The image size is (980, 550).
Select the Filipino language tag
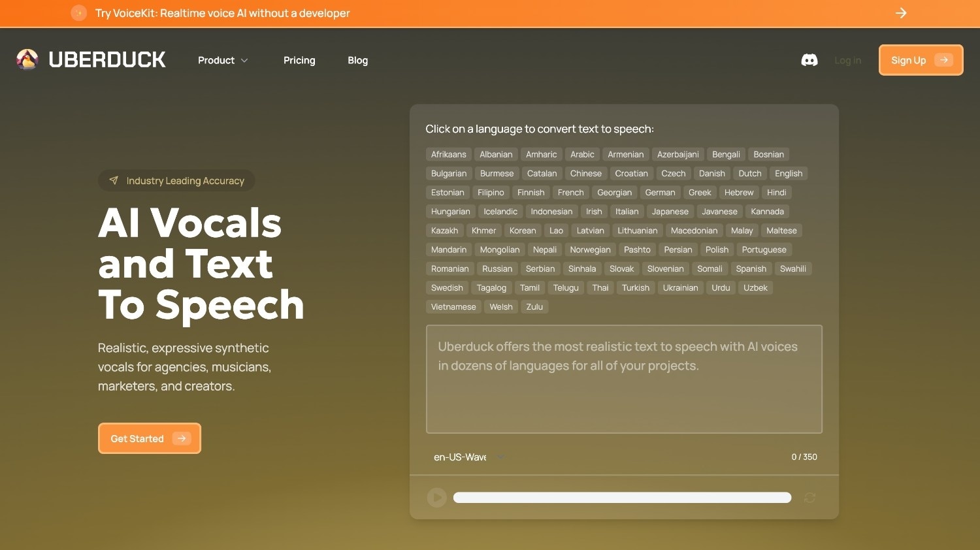point(491,193)
